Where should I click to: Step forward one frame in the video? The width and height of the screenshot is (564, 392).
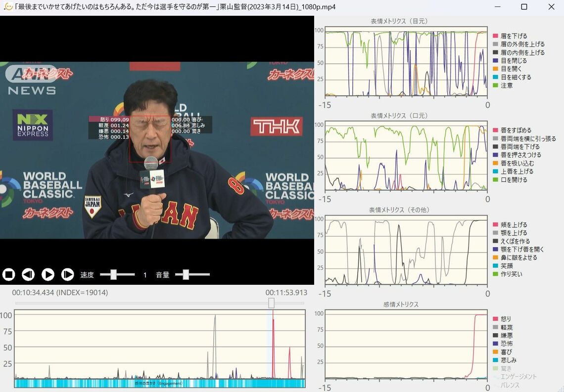pos(67,274)
